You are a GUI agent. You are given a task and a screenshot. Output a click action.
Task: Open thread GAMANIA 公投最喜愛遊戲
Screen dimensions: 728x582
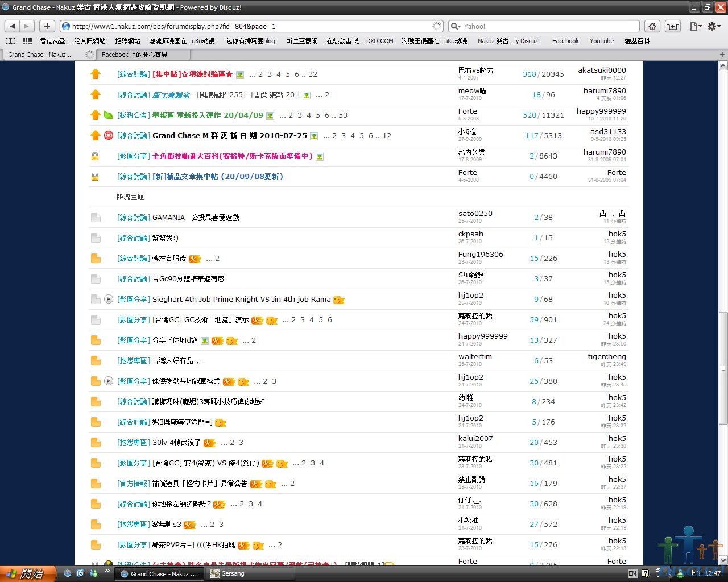196,218
